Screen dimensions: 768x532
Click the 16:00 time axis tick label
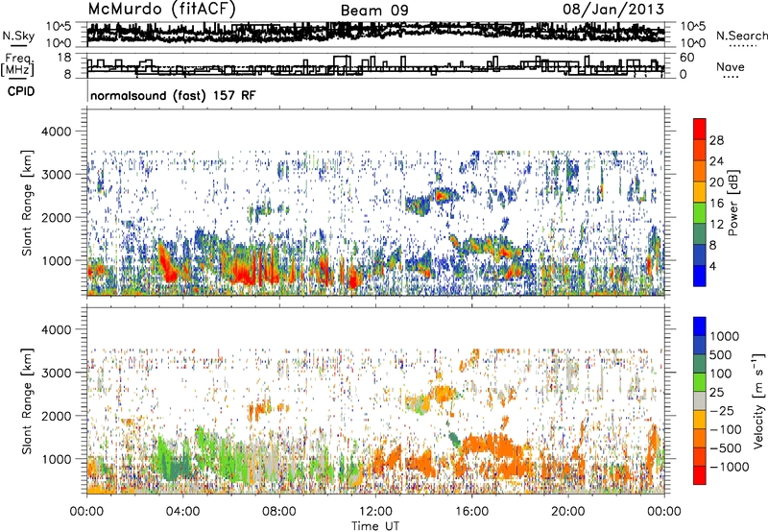pyautogui.click(x=471, y=512)
